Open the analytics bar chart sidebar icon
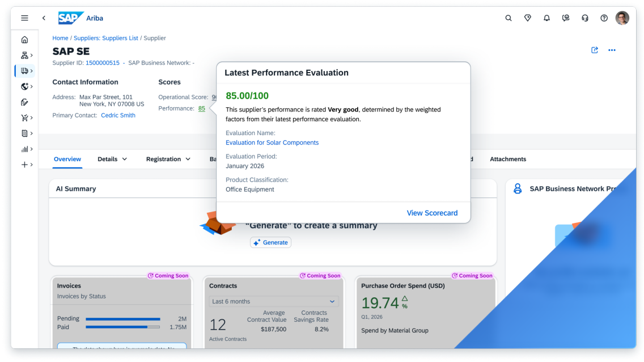Screen dimensions: 644x362 tap(24, 149)
